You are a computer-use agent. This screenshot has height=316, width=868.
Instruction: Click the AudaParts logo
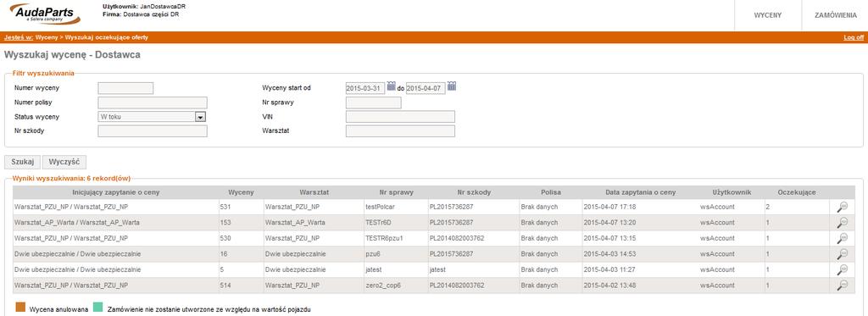coord(46,14)
